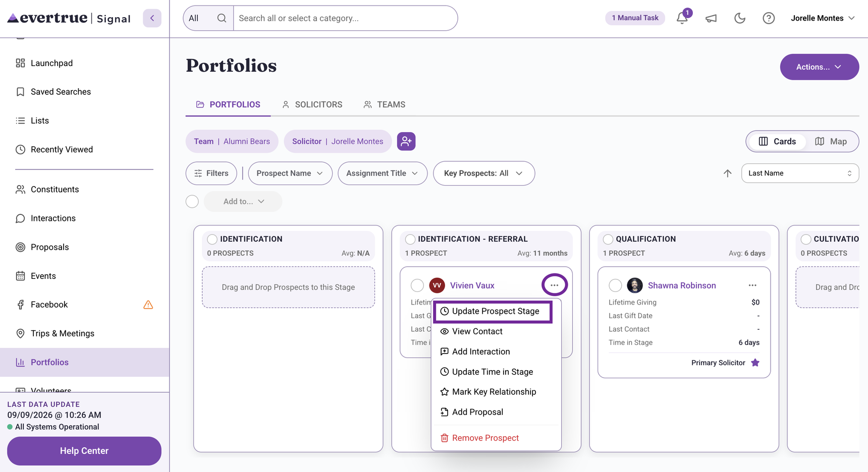Click Shawna Robinson's primary solicitor star
The image size is (868, 472).
point(755,363)
